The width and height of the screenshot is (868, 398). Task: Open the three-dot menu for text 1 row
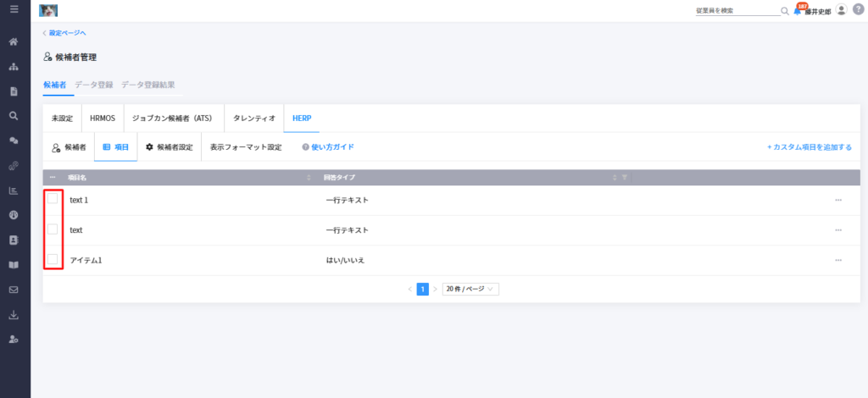click(x=838, y=200)
